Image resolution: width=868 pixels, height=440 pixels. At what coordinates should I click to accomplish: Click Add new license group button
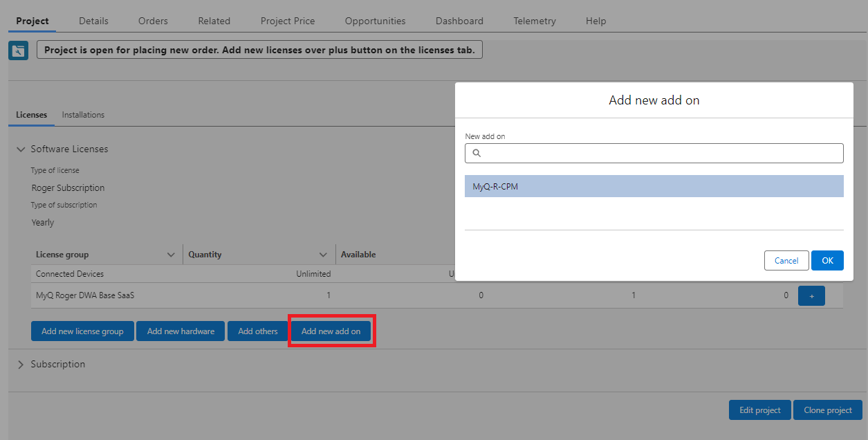tap(82, 331)
